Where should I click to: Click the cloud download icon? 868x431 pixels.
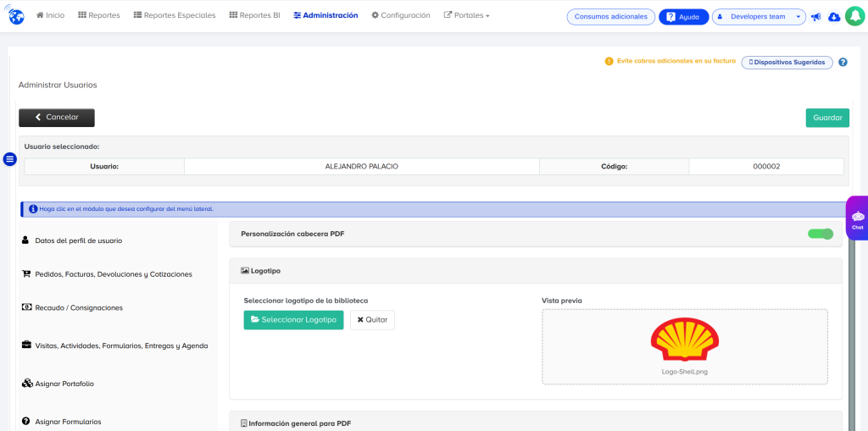834,17
